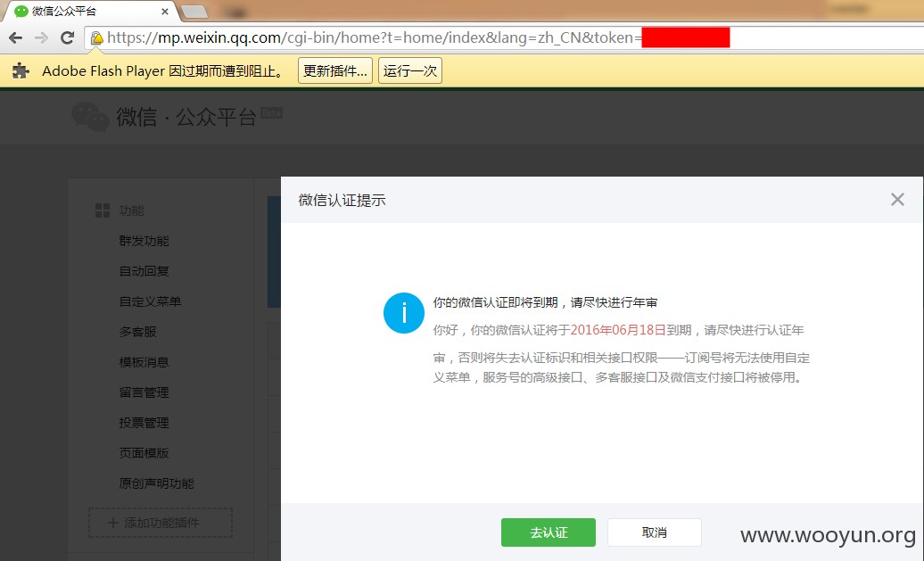Click the 取消 button
Screen dimensions: 924x561
point(654,532)
